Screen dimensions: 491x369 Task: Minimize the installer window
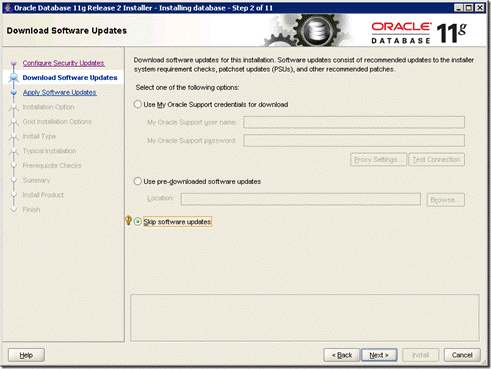[459, 8]
